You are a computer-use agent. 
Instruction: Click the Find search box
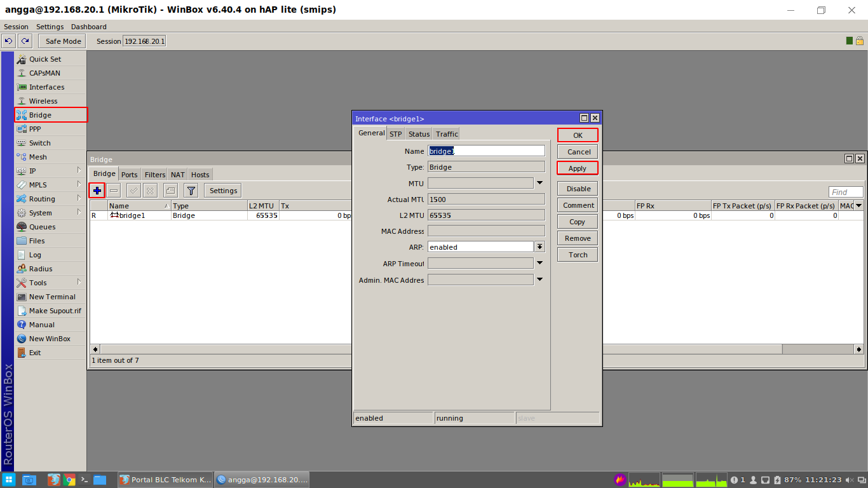click(846, 192)
